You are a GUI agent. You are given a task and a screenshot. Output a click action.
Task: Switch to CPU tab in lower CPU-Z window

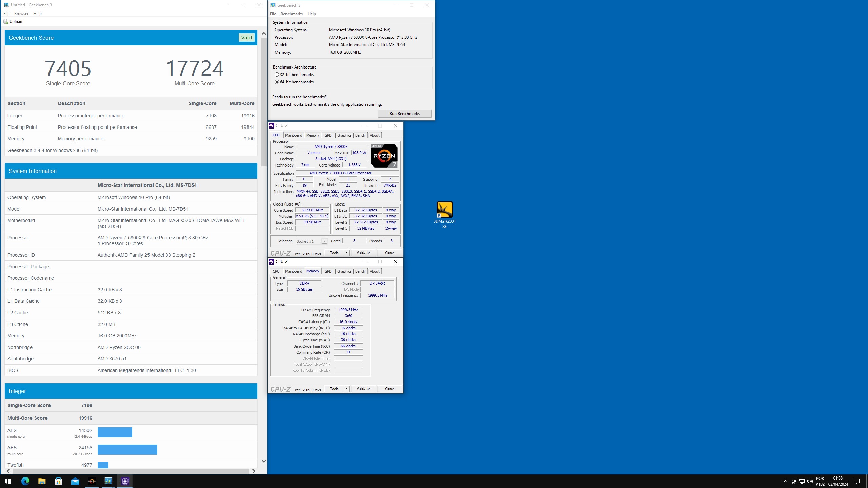point(276,271)
